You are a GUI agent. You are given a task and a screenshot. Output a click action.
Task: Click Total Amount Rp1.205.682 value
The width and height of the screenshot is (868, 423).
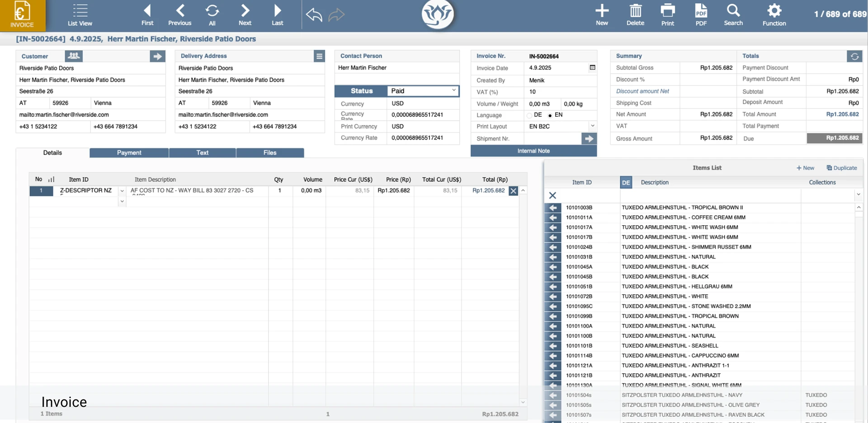tap(842, 114)
